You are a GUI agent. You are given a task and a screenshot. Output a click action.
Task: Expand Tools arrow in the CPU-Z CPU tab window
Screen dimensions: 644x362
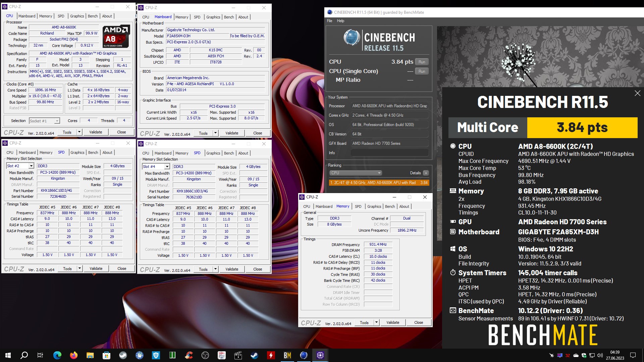[79, 132]
